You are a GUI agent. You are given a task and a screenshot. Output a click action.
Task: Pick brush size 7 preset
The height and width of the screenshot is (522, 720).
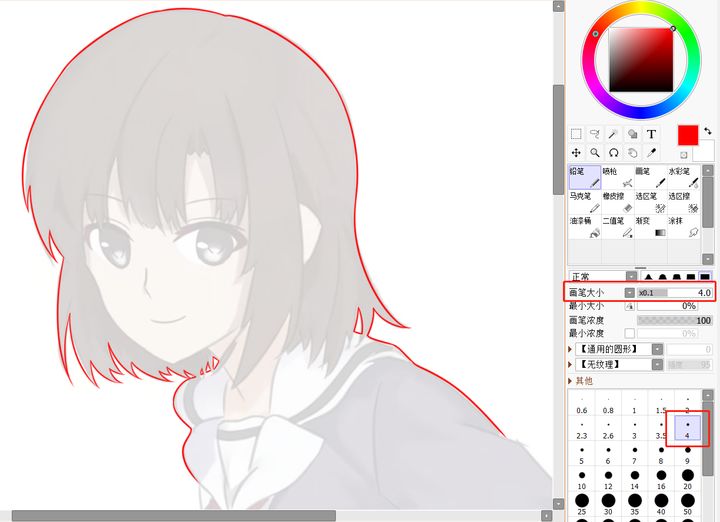point(635,454)
